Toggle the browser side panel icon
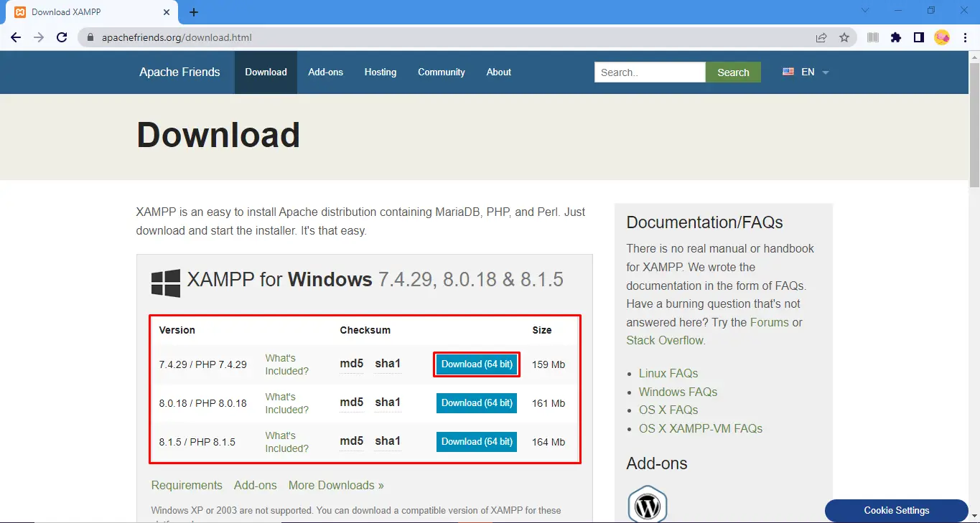This screenshot has height=523, width=980. (918, 37)
